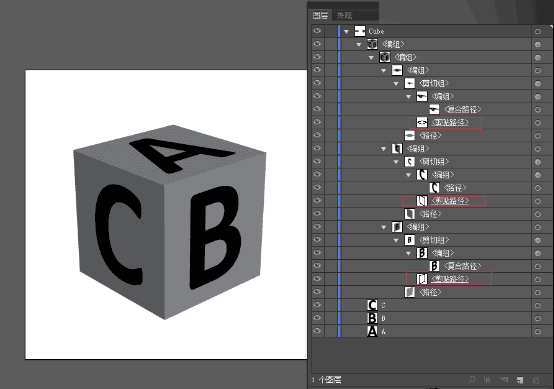Screen dimensions: 554x389
Task: Collapse the Cube layer triangle
Action: click(x=346, y=31)
